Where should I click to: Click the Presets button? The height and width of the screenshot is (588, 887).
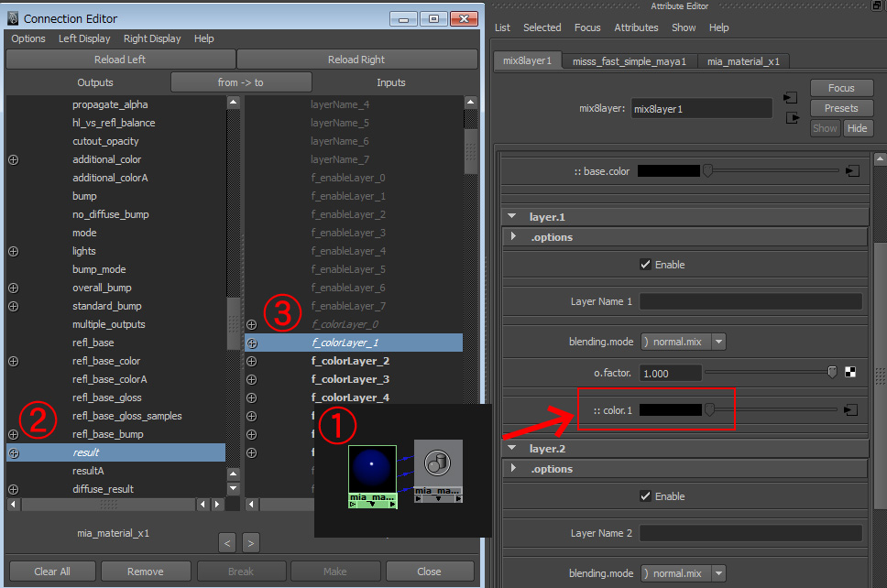[840, 108]
